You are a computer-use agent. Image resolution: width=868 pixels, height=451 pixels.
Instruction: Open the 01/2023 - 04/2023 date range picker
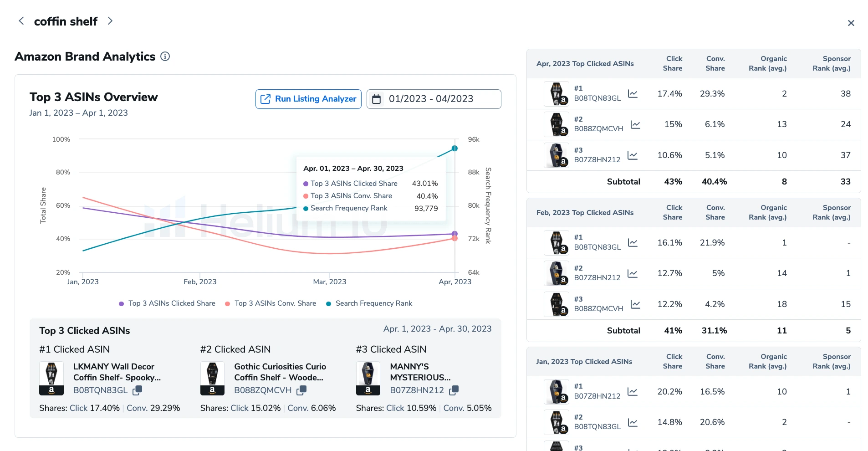click(x=434, y=99)
